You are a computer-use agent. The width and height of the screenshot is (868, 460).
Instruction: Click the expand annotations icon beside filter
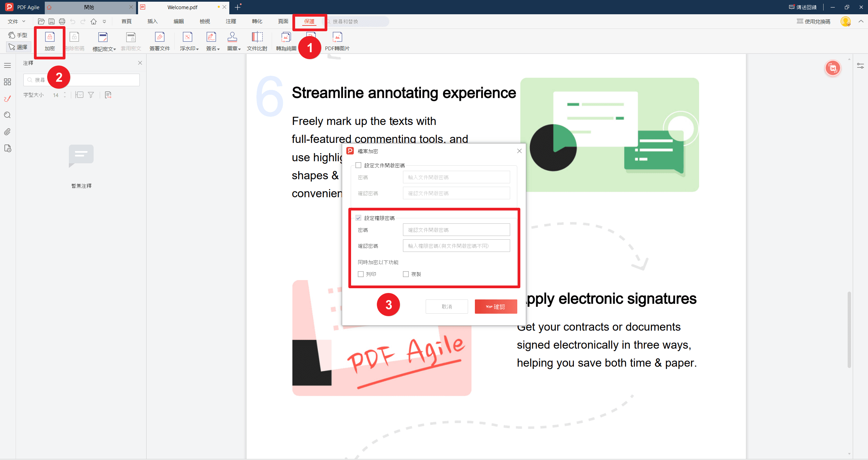tap(79, 95)
